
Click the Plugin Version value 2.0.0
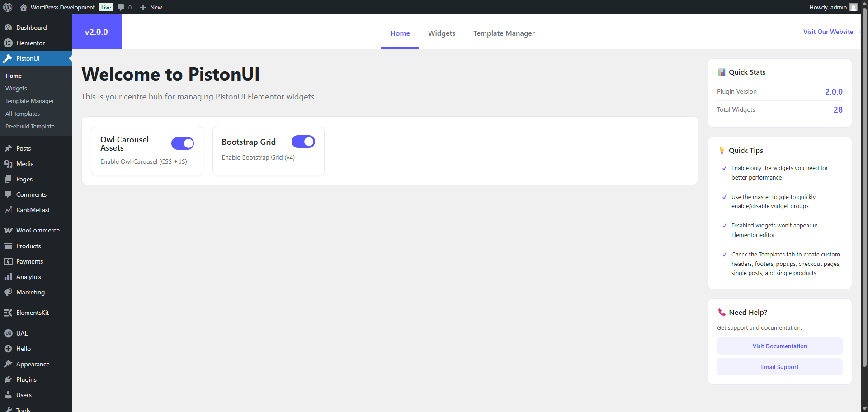point(834,91)
